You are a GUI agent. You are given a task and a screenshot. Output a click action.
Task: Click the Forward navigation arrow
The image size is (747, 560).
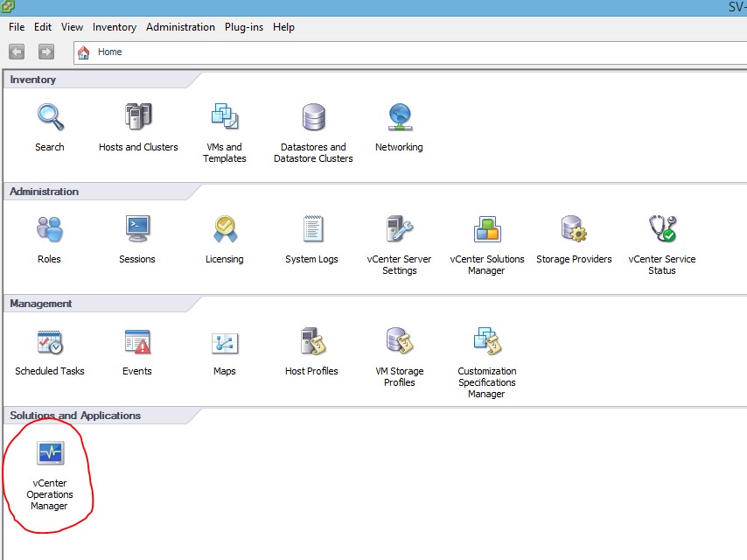click(x=46, y=52)
